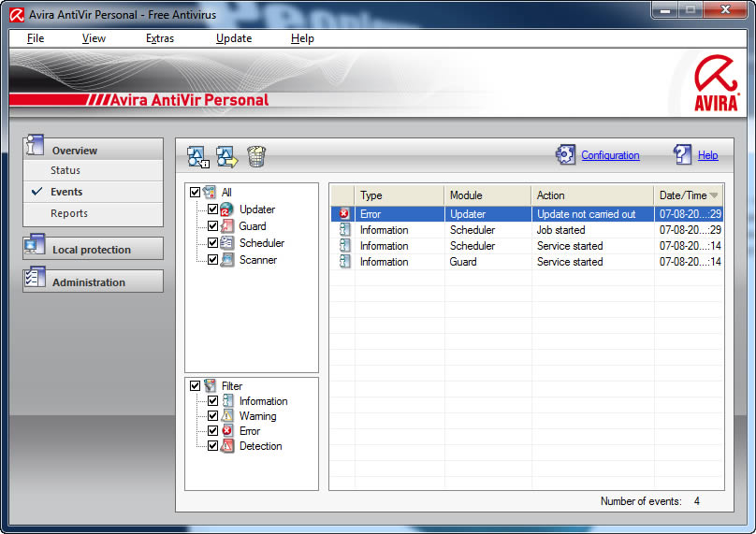
Task: Click the Help question mark icon
Action: click(x=682, y=155)
